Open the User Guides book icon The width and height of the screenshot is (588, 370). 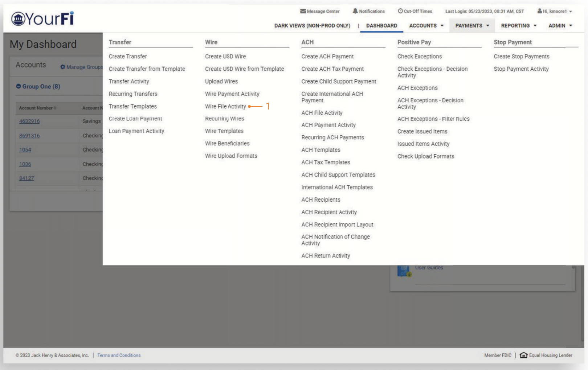coord(404,271)
